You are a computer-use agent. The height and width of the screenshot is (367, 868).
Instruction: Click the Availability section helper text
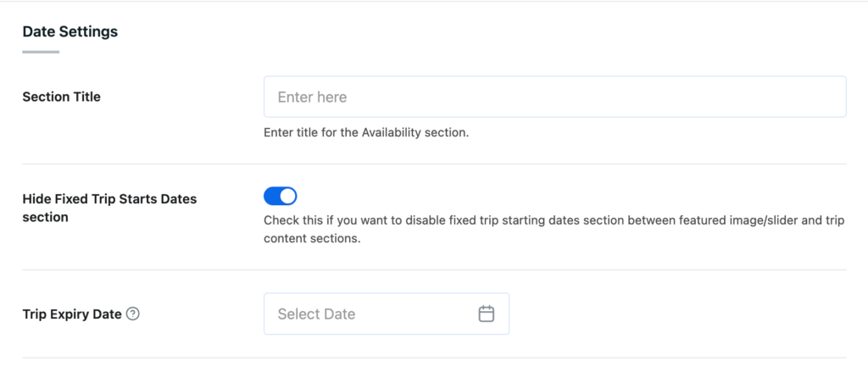(366, 132)
